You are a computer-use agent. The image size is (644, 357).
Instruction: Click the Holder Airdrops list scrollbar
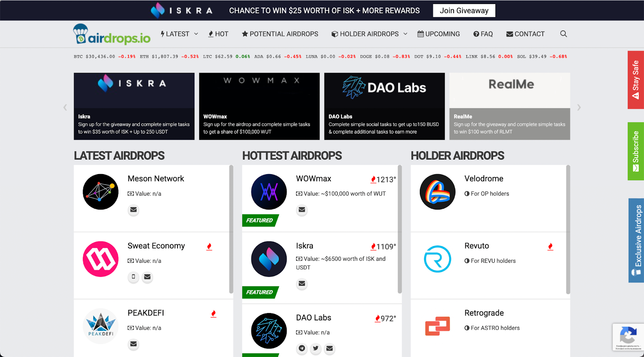point(568,229)
